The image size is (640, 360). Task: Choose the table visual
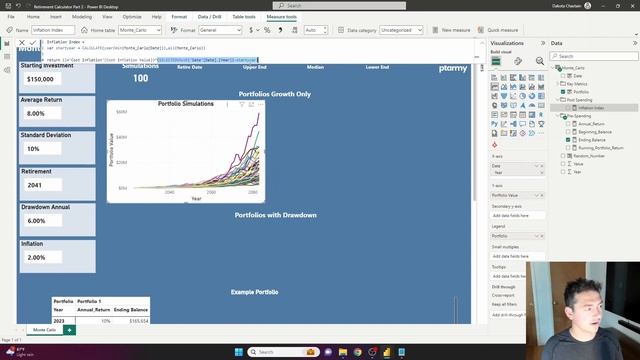[x=522, y=115]
